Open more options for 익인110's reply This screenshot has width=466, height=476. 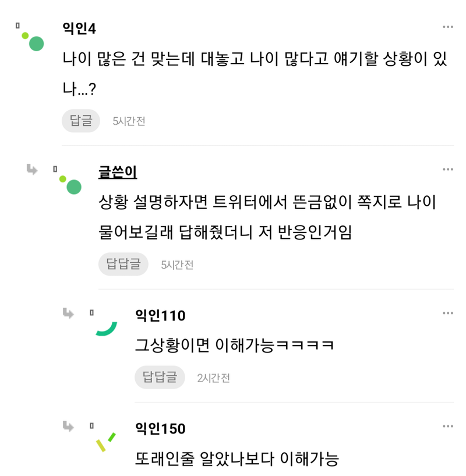click(x=447, y=313)
